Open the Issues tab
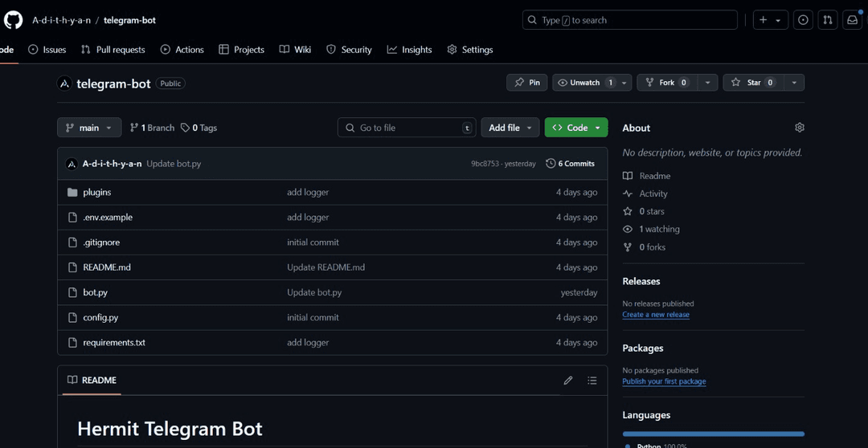Screen dimensions: 868x448 (x=47, y=50)
